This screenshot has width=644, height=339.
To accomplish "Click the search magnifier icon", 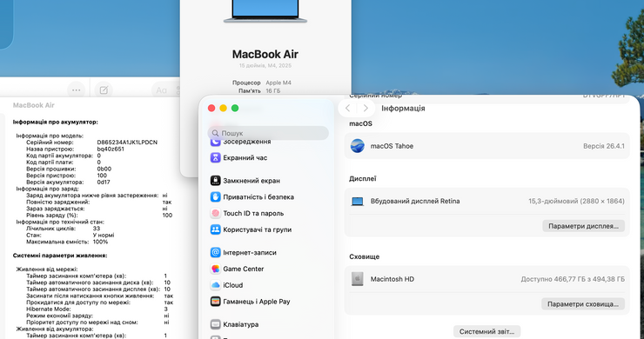I will click(x=215, y=133).
